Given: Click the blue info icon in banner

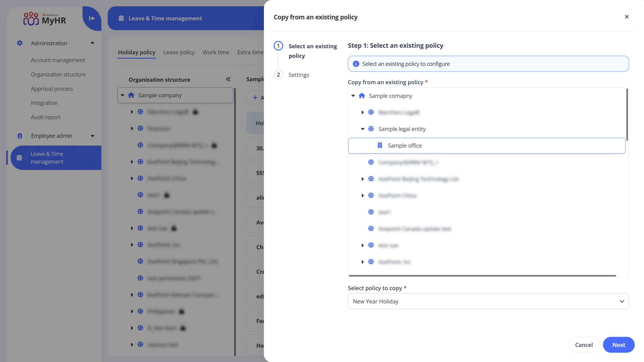Looking at the screenshot, I should click(356, 64).
